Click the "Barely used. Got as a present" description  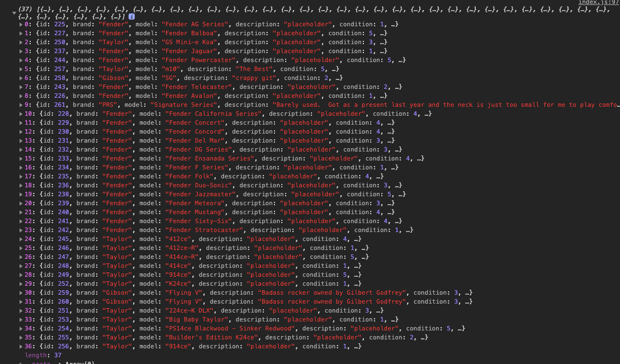pyautogui.click(x=446, y=105)
